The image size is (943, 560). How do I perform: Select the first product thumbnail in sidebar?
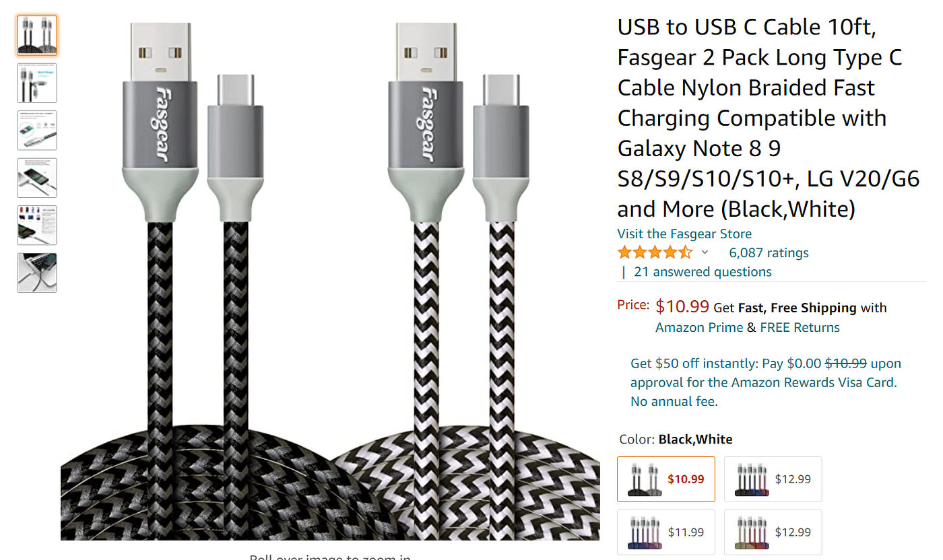[x=36, y=35]
